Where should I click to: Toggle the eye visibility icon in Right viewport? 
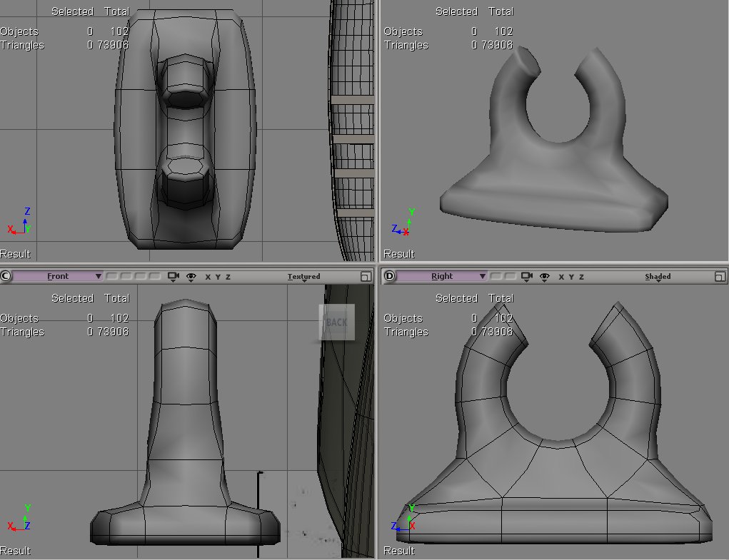[544, 277]
